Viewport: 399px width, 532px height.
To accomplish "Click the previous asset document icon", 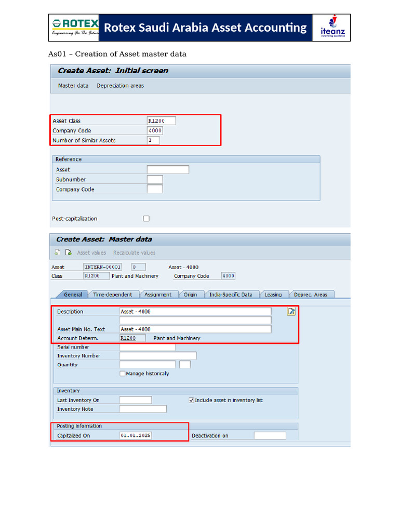I will tap(57, 252).
